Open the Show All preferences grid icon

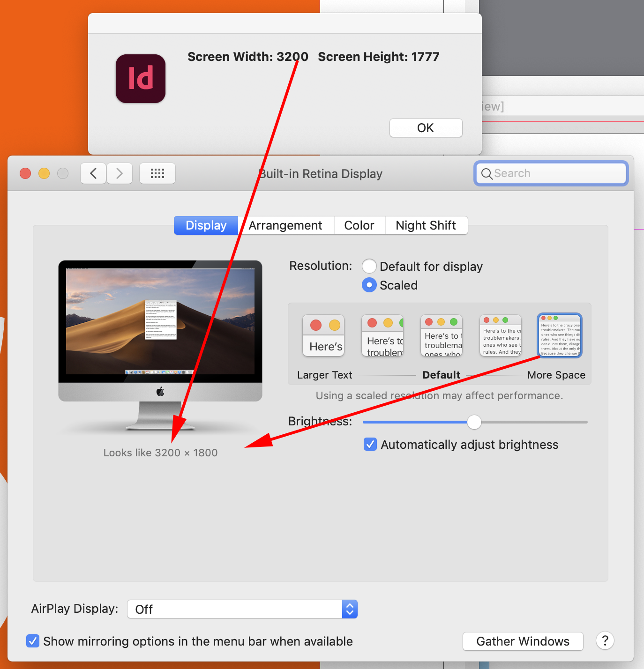157,173
